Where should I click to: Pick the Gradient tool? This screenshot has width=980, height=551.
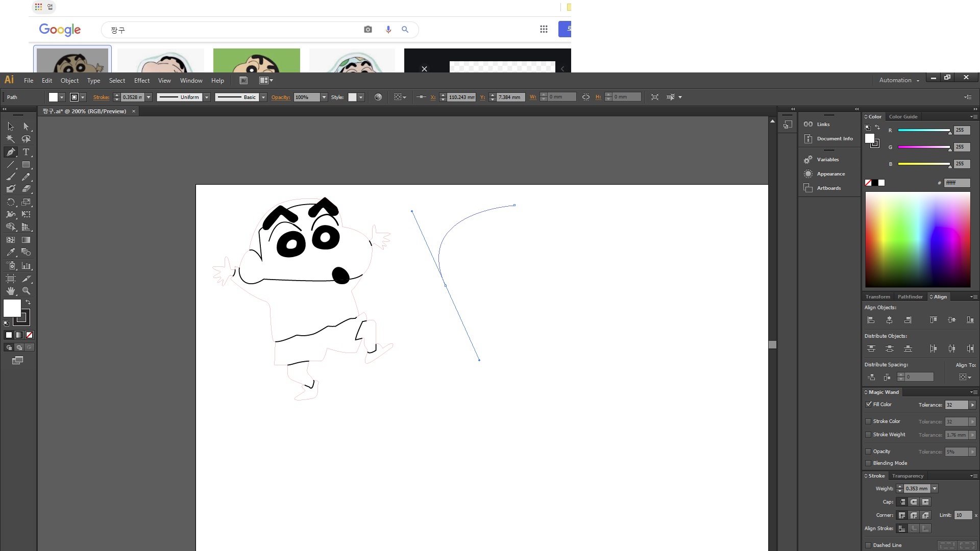[x=26, y=240]
